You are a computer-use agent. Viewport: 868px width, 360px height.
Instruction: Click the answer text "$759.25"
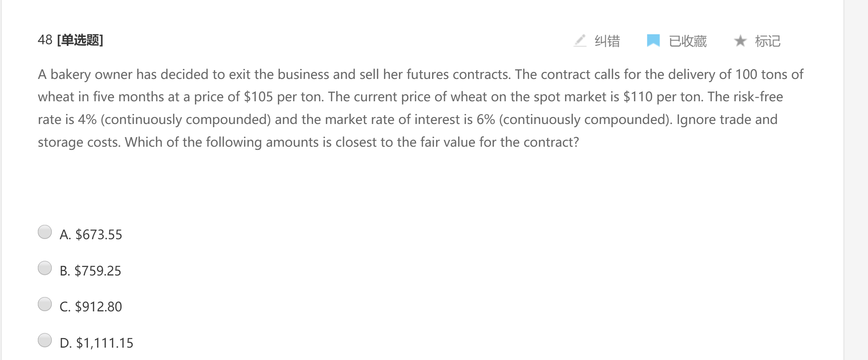point(98,271)
